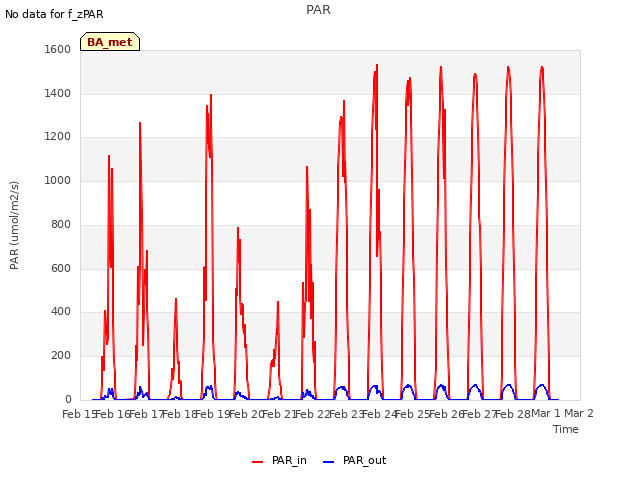Click the Mar 1 x-axis tick label
This screenshot has width=640, height=480.
pyautogui.click(x=546, y=413)
